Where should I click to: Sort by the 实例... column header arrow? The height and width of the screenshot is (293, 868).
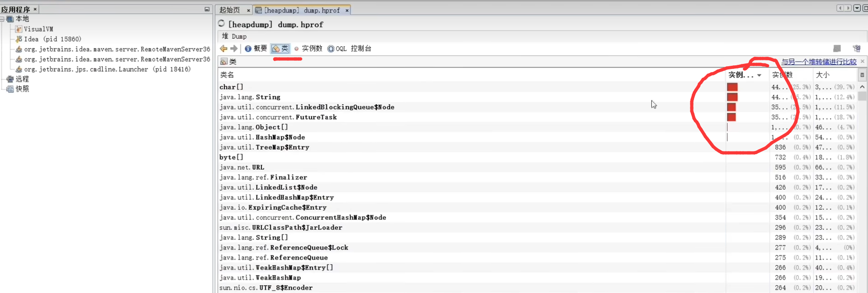[759, 75]
